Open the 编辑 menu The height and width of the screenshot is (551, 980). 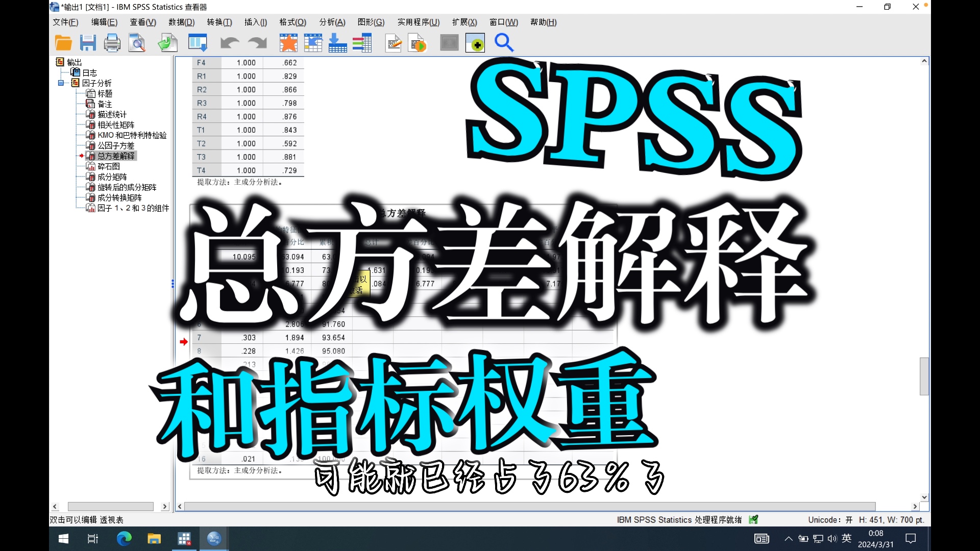pos(104,22)
